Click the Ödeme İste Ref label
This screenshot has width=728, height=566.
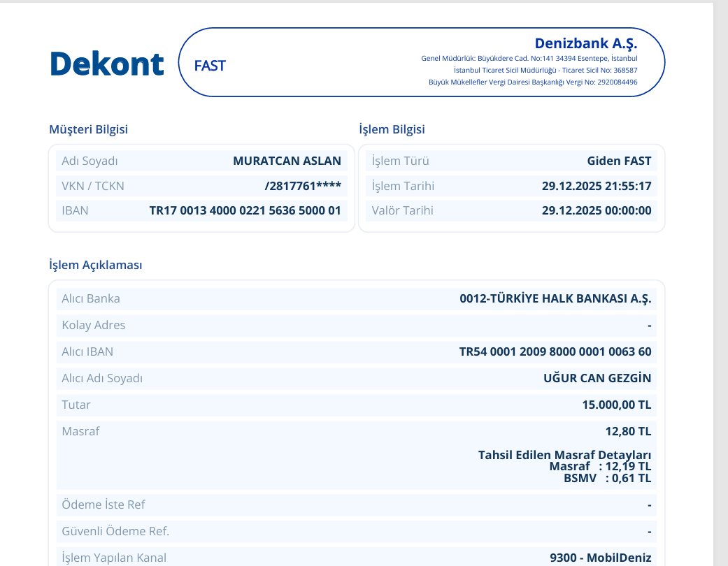click(x=103, y=505)
